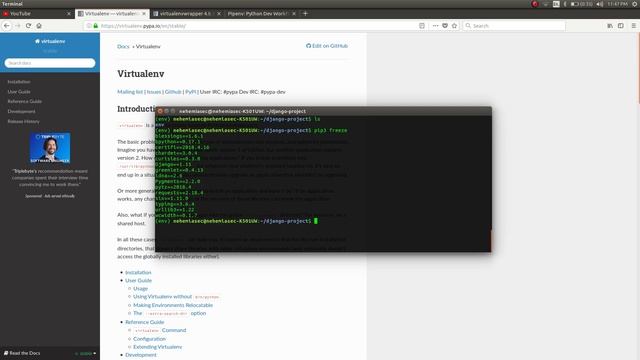Click Installation in the page contents list
640x360 pixels.
tap(138, 272)
